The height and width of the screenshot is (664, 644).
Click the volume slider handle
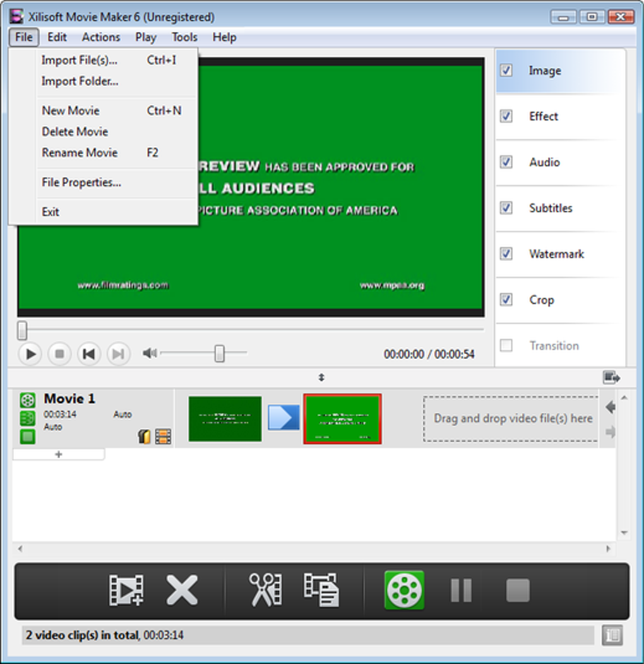pos(219,353)
